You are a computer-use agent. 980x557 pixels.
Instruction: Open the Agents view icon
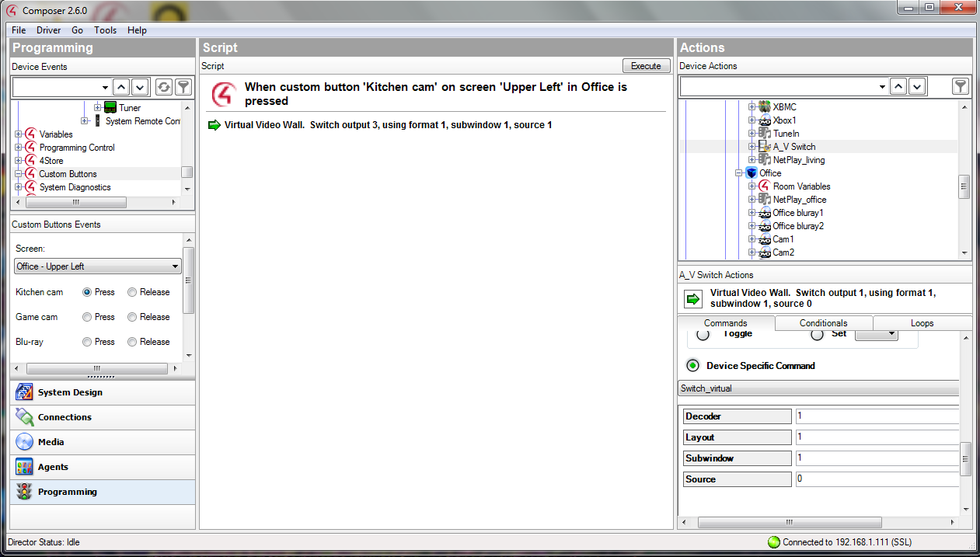24,467
